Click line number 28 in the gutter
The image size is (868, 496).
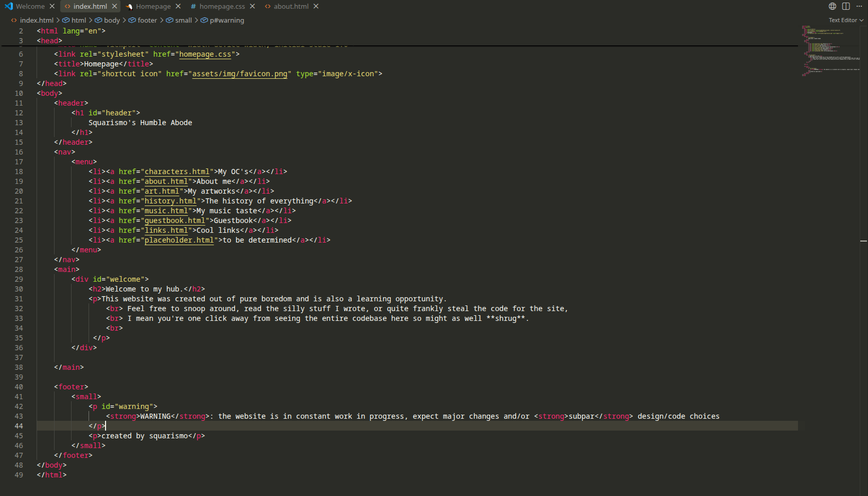pyautogui.click(x=19, y=269)
